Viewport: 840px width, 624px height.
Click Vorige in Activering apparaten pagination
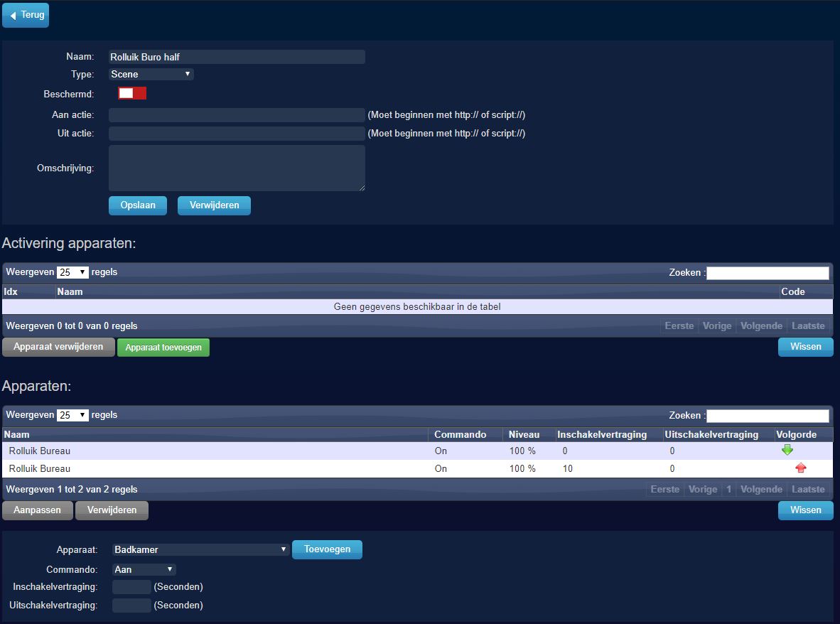(x=717, y=326)
